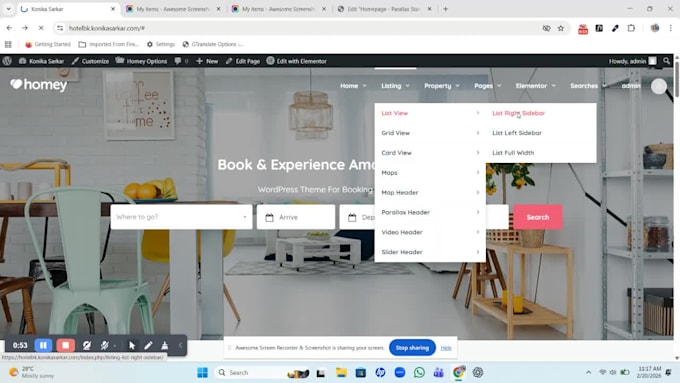Click the address bar URL
This screenshot has height=383, width=680.
point(107,28)
